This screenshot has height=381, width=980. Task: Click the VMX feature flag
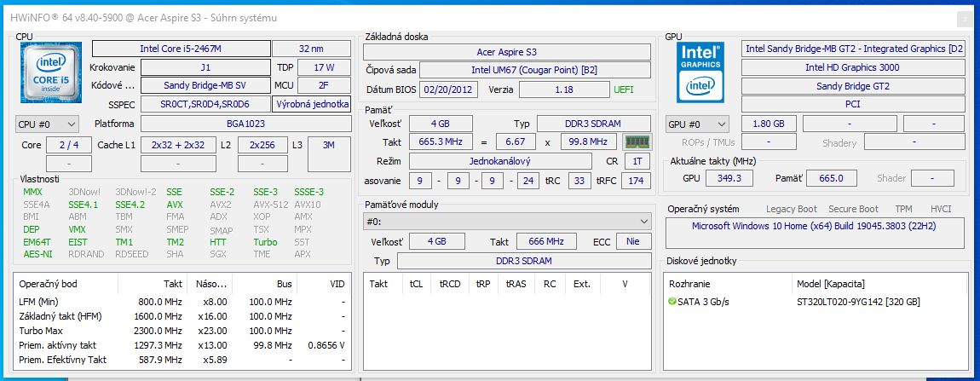click(78, 229)
